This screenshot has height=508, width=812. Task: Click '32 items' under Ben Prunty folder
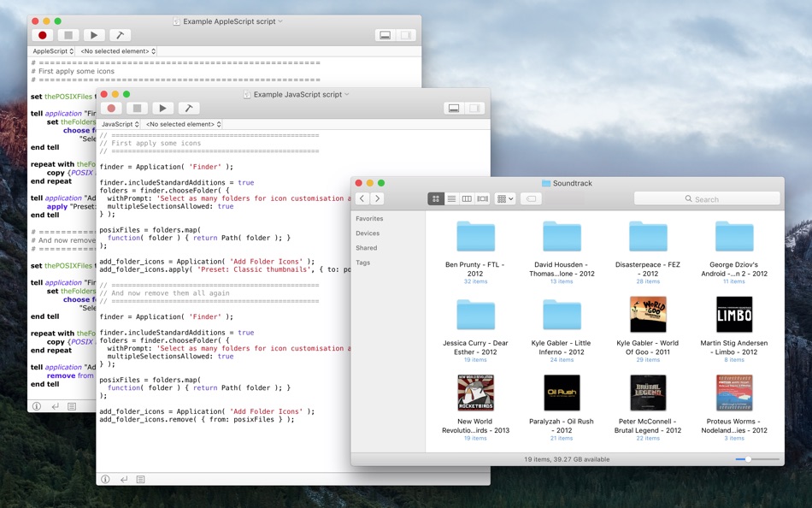tap(475, 281)
